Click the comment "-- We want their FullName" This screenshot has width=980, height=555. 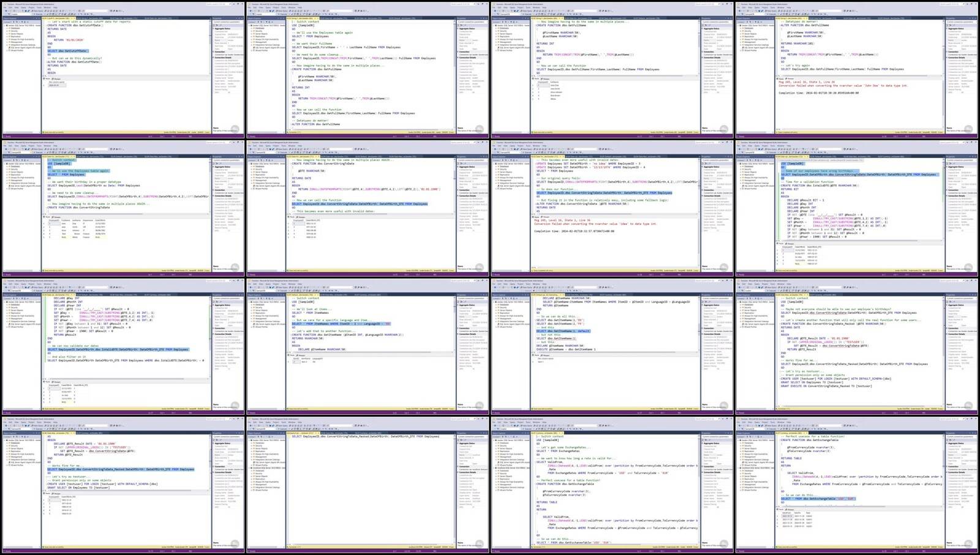312,43
